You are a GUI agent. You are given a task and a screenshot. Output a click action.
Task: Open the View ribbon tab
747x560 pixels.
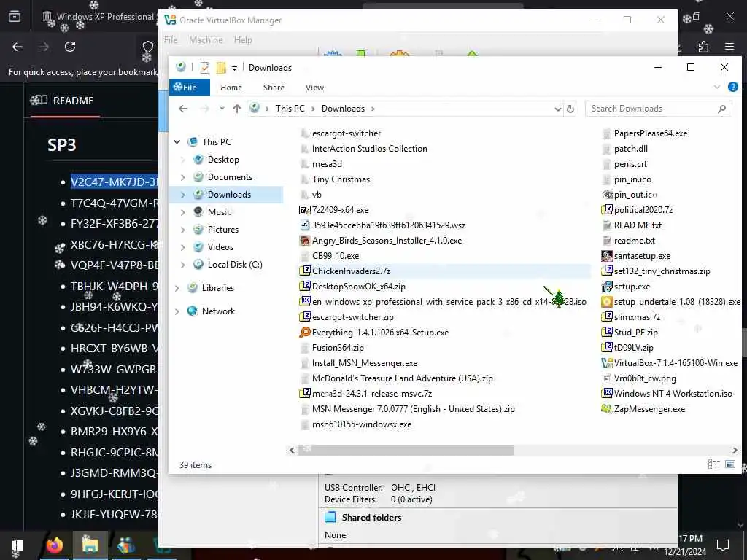tap(314, 87)
